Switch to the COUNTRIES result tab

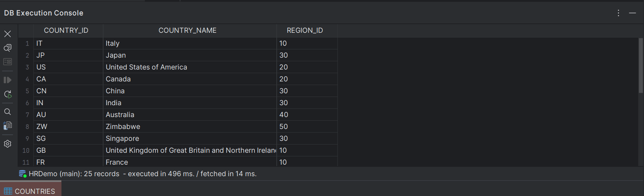tap(31, 191)
